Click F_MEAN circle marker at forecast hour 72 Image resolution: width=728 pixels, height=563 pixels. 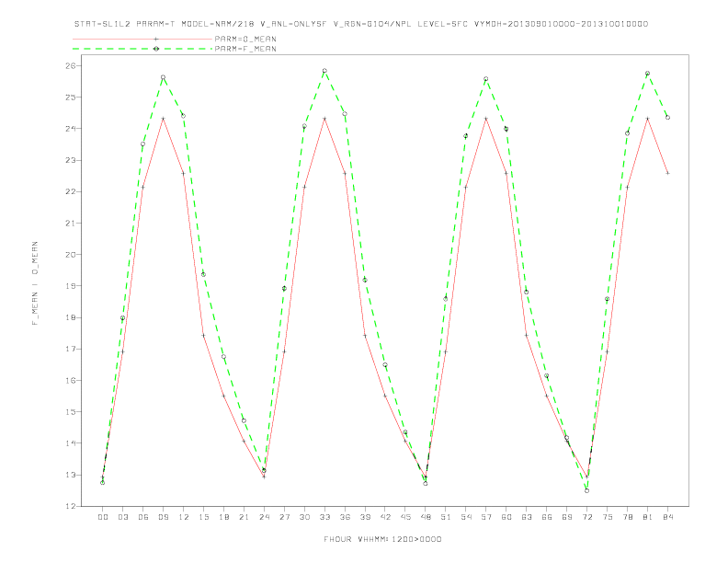coord(586,490)
